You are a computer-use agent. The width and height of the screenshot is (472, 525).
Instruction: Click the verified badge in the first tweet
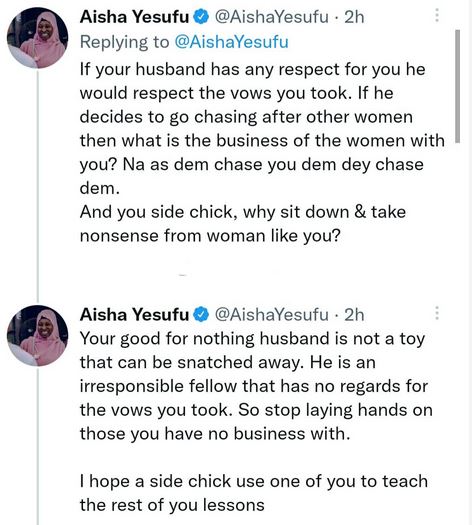point(201,17)
